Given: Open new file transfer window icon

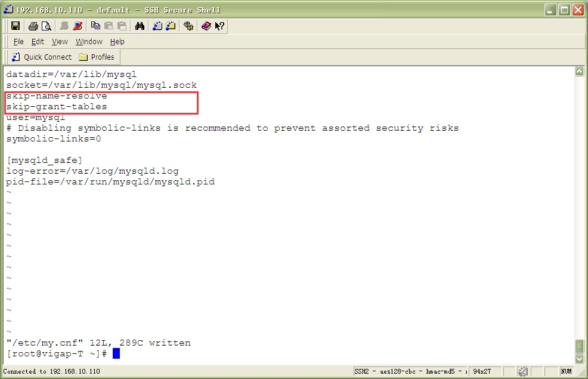Looking at the screenshot, I should [x=171, y=26].
